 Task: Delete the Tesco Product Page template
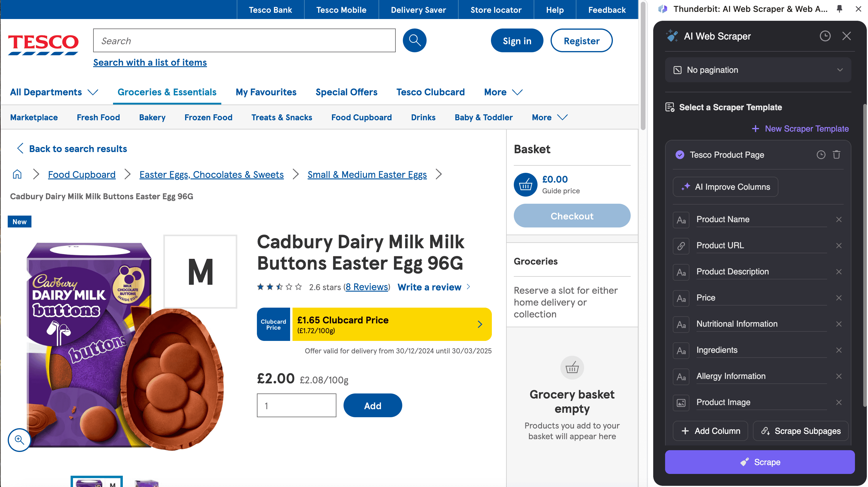[x=837, y=155]
